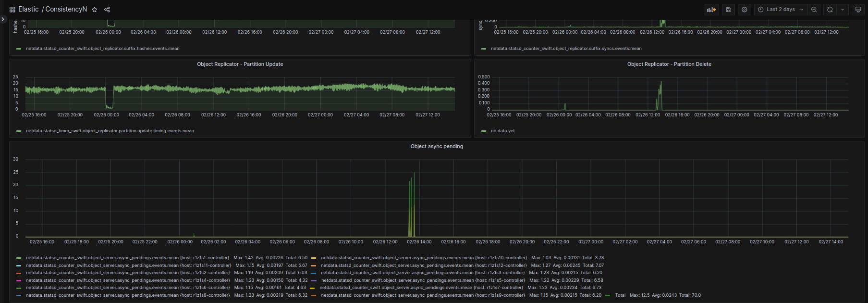Click the ConsistencyN dashboard title
This screenshot has width=868, height=303.
click(x=66, y=10)
